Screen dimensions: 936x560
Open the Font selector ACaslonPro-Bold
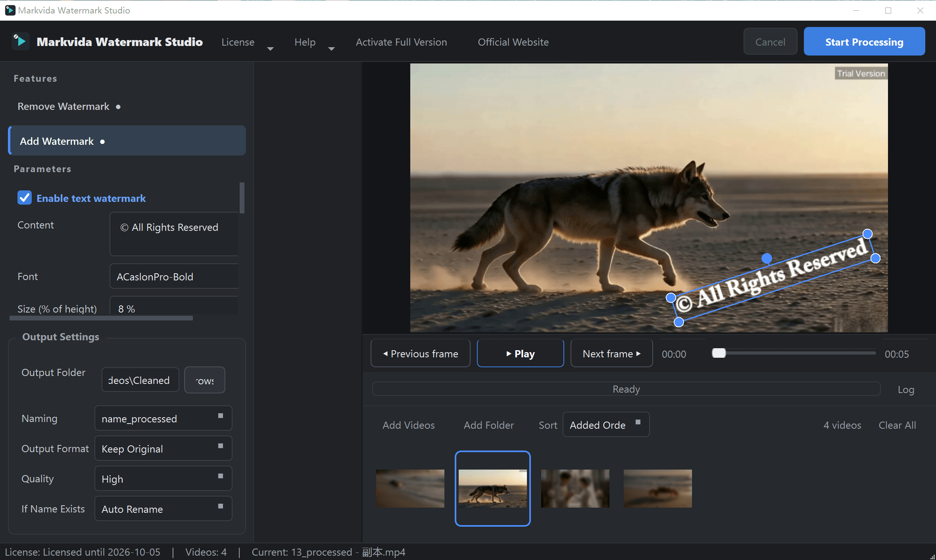click(x=174, y=276)
